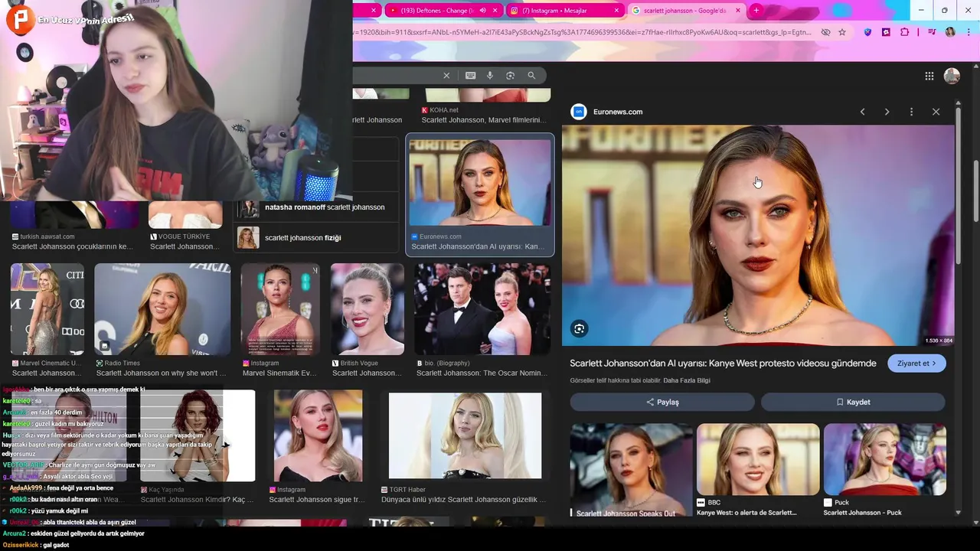The height and width of the screenshot is (551, 980).
Task: Close the scarlett johansson Google tab
Action: pos(738,11)
